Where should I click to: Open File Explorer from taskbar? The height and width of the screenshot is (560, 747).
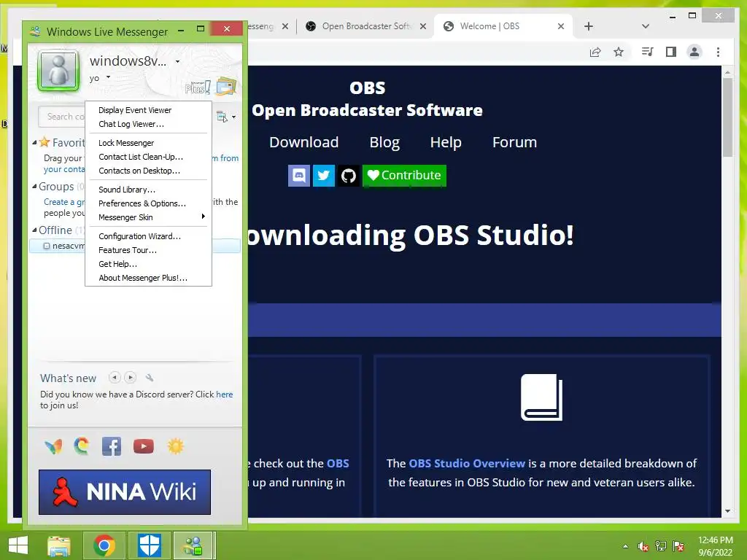(59, 545)
